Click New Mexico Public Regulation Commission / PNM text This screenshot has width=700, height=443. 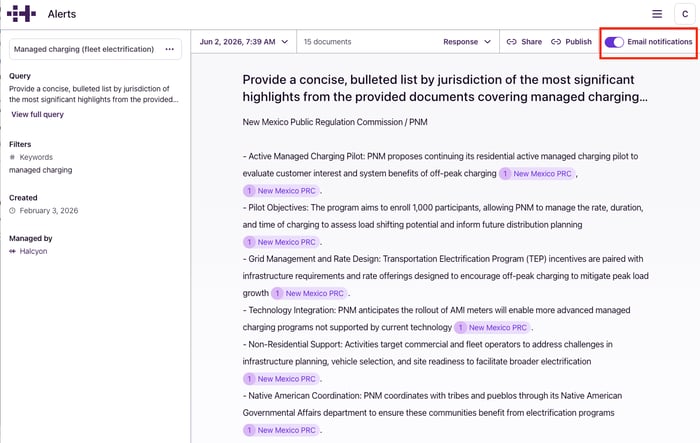pos(335,122)
